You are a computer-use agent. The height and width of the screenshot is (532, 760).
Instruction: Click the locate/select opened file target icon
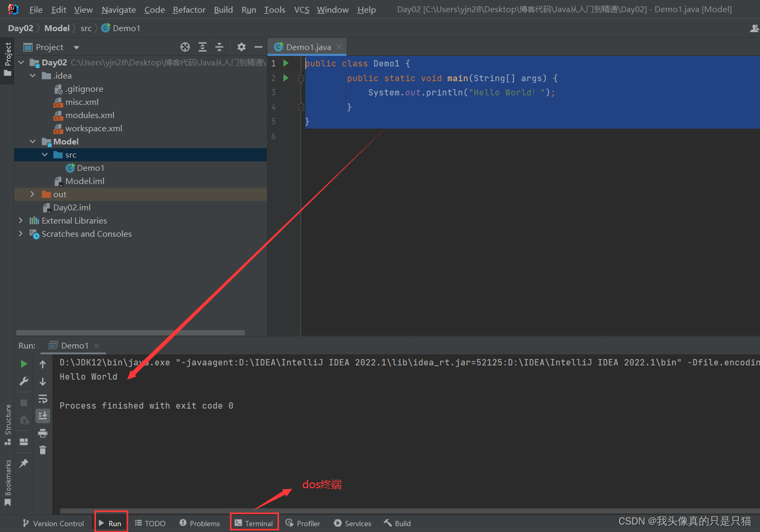coord(185,47)
